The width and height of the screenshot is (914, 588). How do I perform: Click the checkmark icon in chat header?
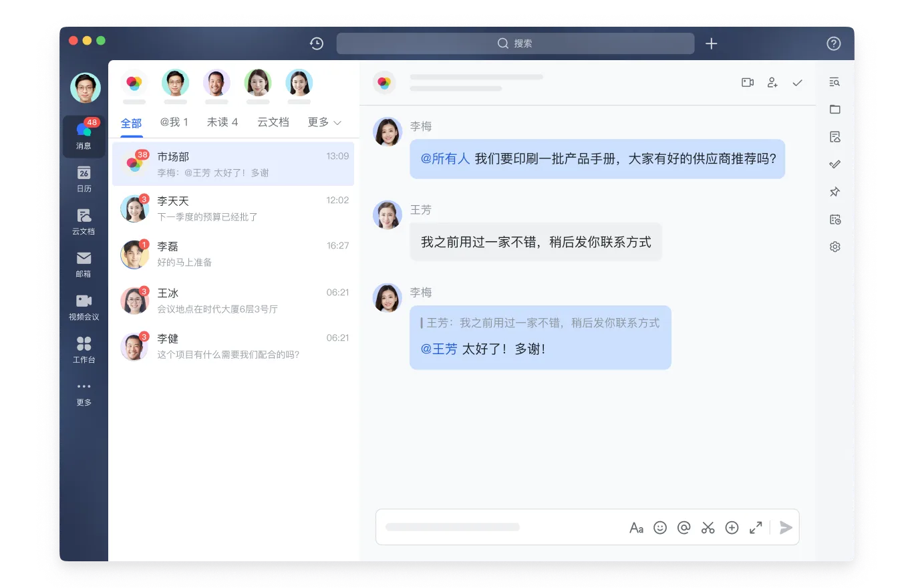tap(797, 83)
